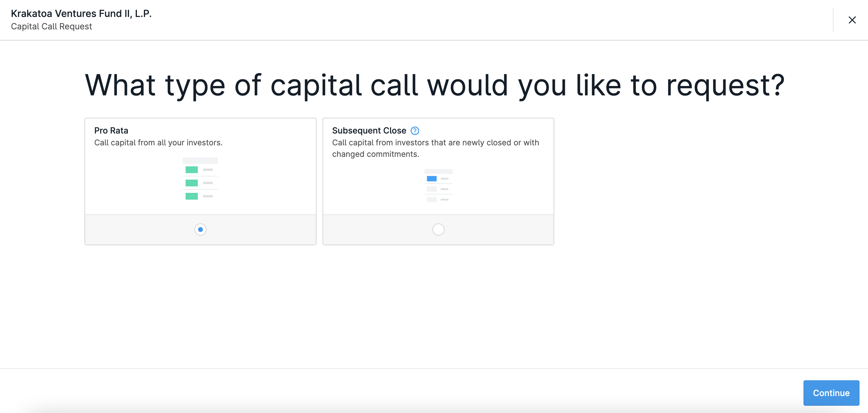This screenshot has width=868, height=413.
Task: Click the question headline about capital call type
Action: 434,84
